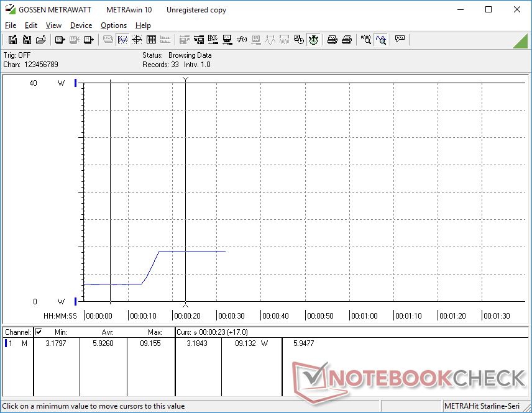Click the cursor value 3.1843

click(x=197, y=343)
